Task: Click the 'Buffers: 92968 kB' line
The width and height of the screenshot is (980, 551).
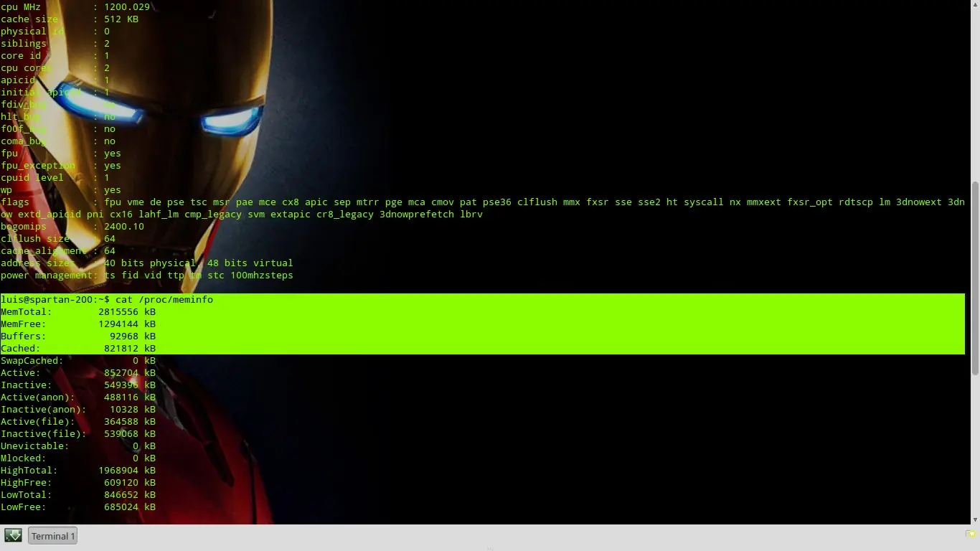Action: pyautogui.click(x=78, y=336)
